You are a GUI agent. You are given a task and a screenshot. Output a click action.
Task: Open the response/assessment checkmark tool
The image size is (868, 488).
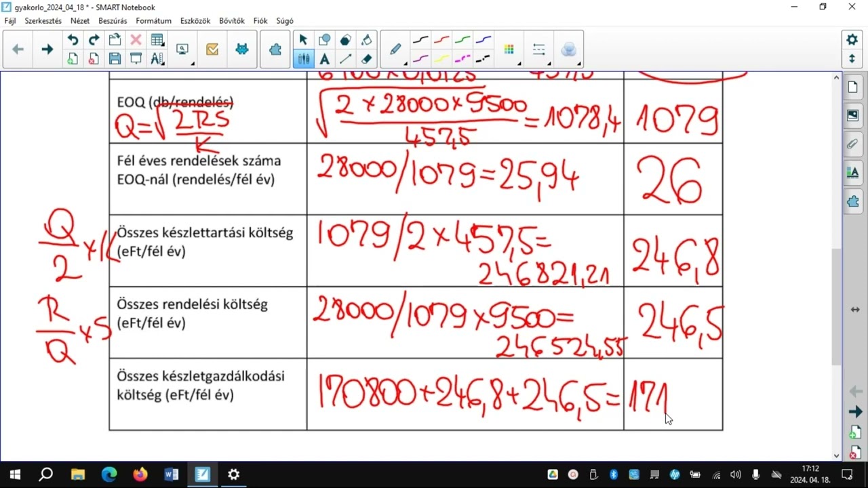[x=212, y=49]
